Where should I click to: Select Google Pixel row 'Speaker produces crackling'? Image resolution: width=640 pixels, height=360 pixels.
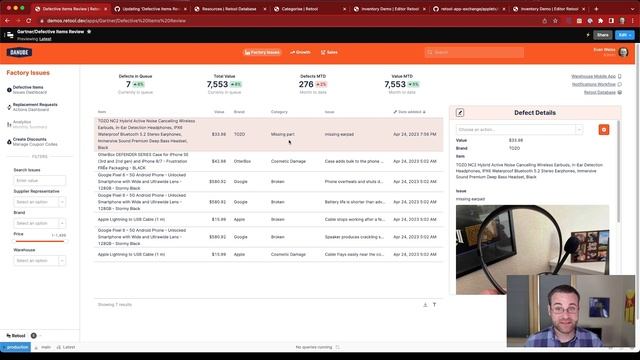pos(269,237)
